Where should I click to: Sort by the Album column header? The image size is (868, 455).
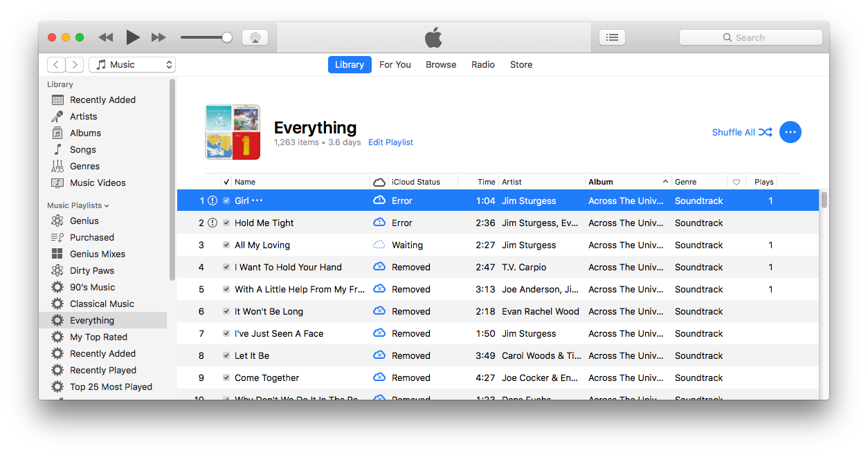point(629,182)
